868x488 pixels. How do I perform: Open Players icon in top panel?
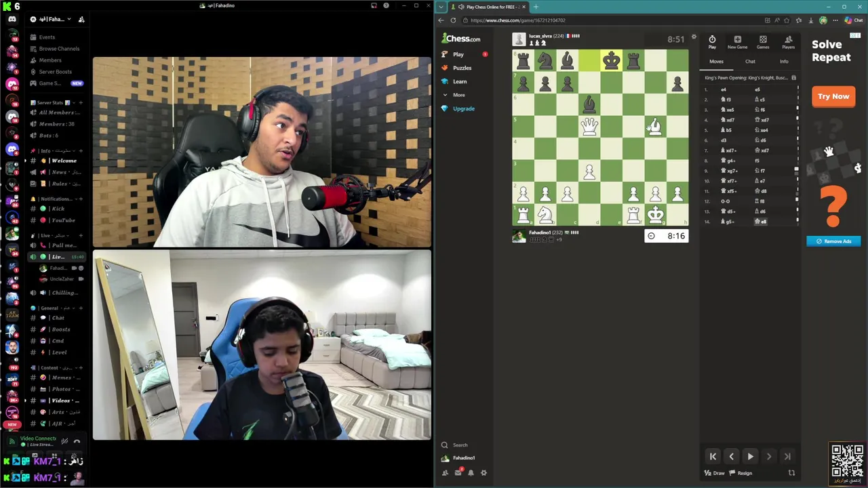[x=788, y=42]
